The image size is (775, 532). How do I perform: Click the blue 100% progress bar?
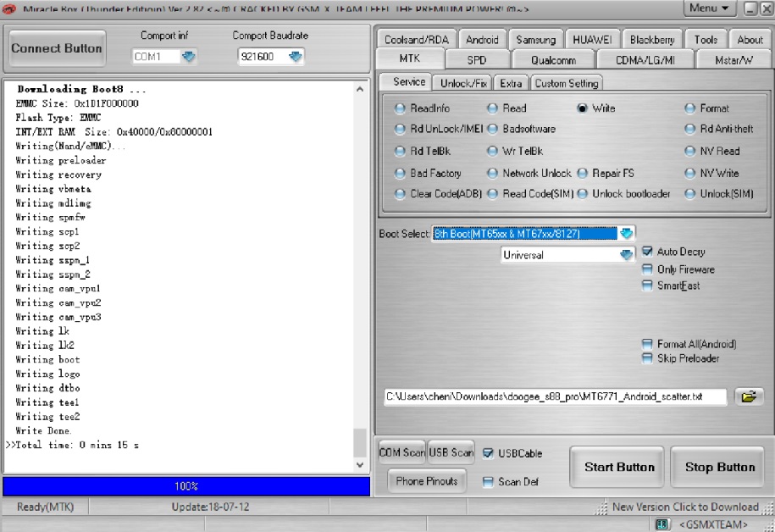[186, 486]
